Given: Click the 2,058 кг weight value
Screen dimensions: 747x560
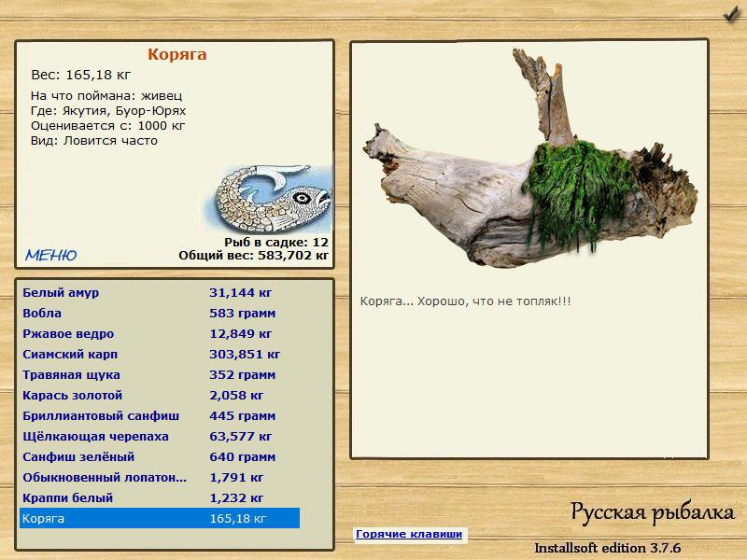Looking at the screenshot, I should click(x=236, y=395).
